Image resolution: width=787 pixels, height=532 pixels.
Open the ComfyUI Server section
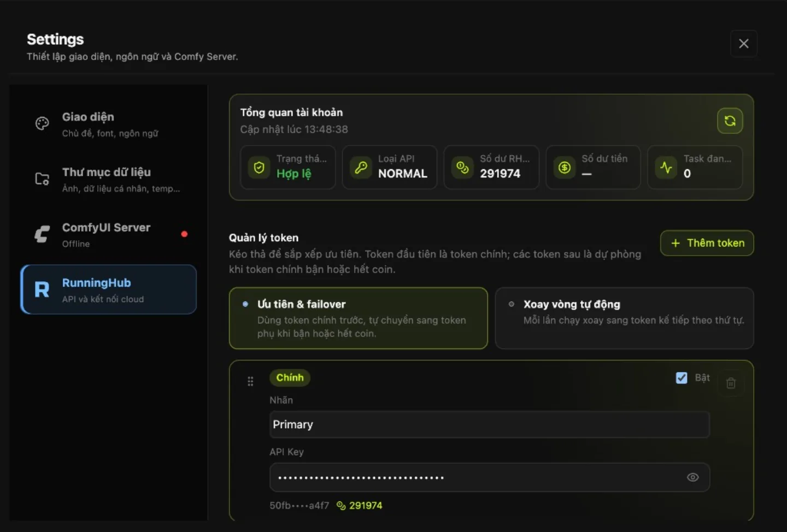pos(108,234)
